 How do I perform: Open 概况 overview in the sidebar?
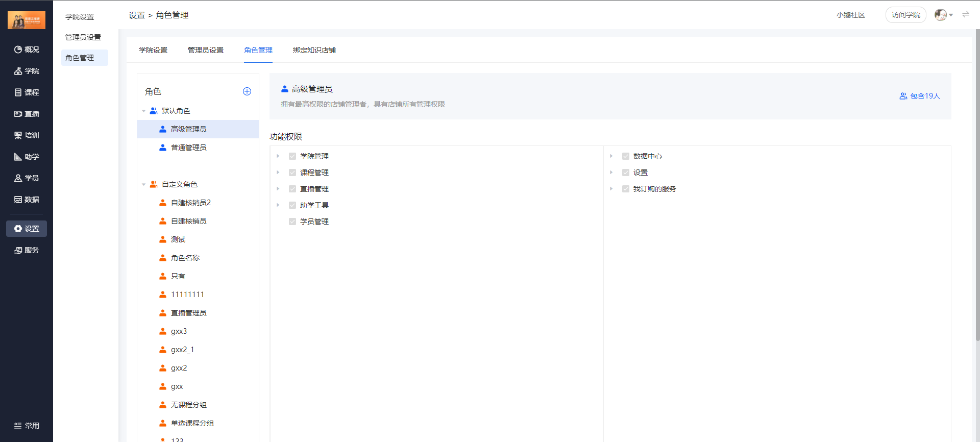coord(27,50)
